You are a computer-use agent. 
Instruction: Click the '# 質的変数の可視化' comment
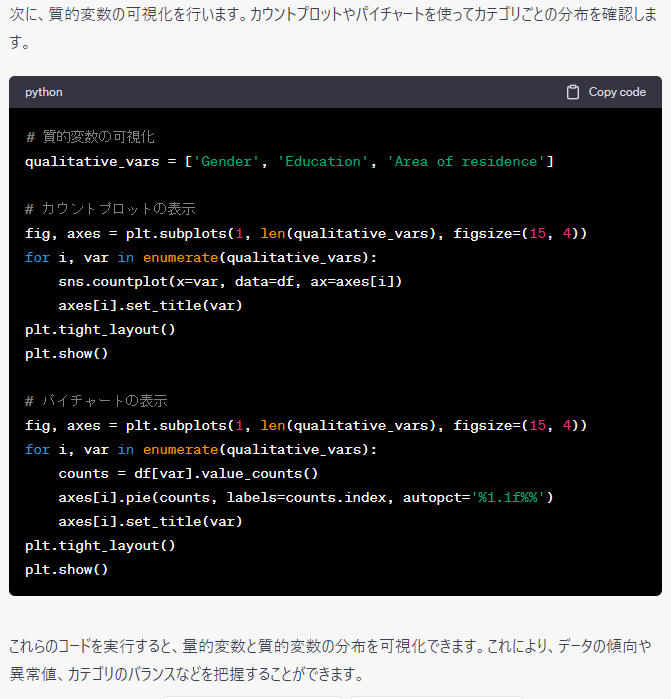point(90,137)
